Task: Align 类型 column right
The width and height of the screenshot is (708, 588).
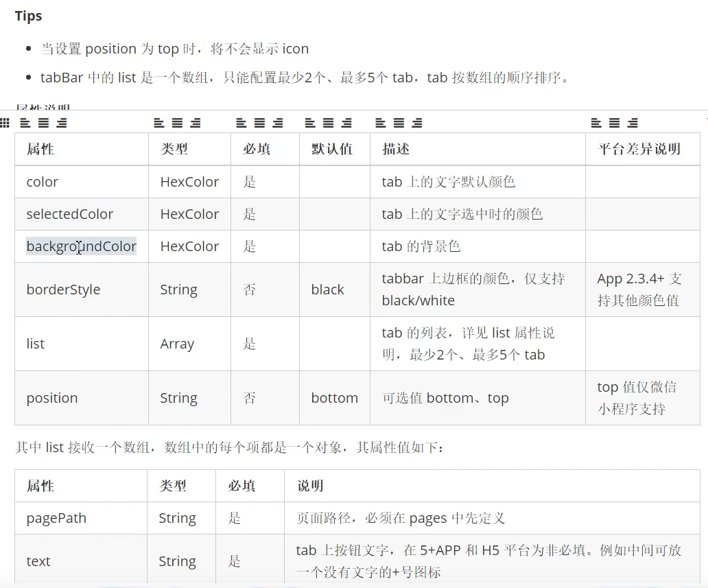Action: point(196,123)
